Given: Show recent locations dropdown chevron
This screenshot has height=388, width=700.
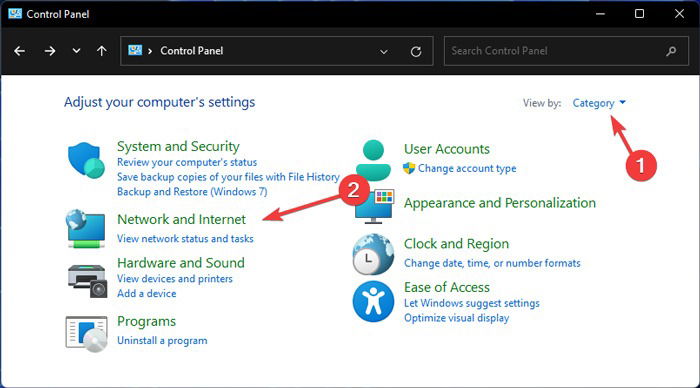Looking at the screenshot, I should [x=76, y=51].
